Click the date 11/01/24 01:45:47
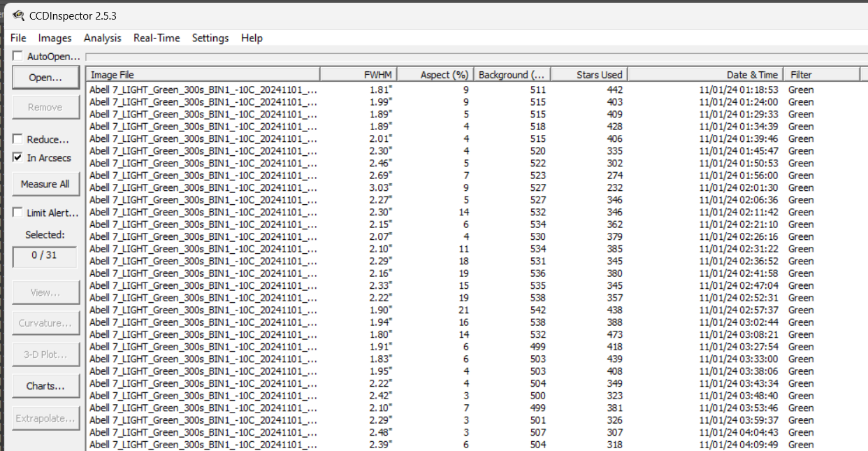 tap(739, 151)
